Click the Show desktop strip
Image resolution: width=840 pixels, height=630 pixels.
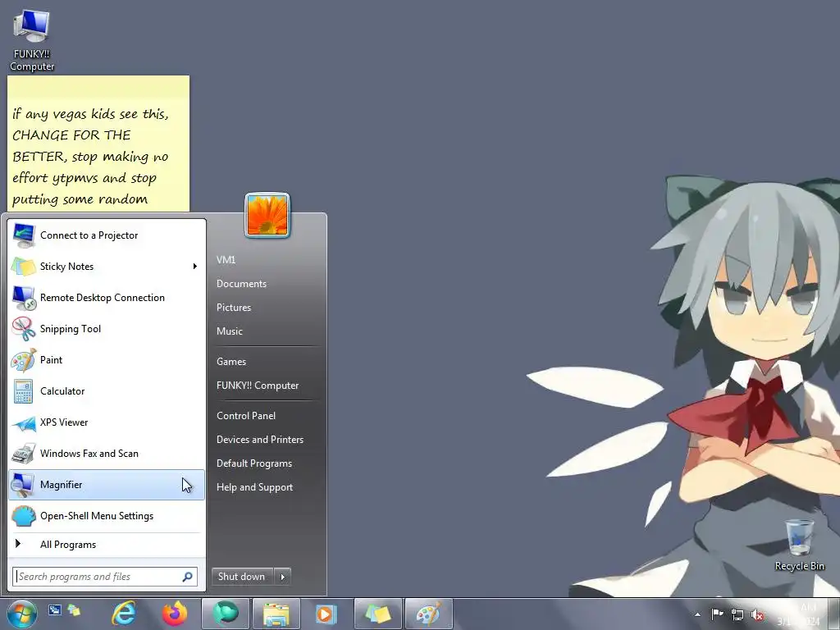834,614
